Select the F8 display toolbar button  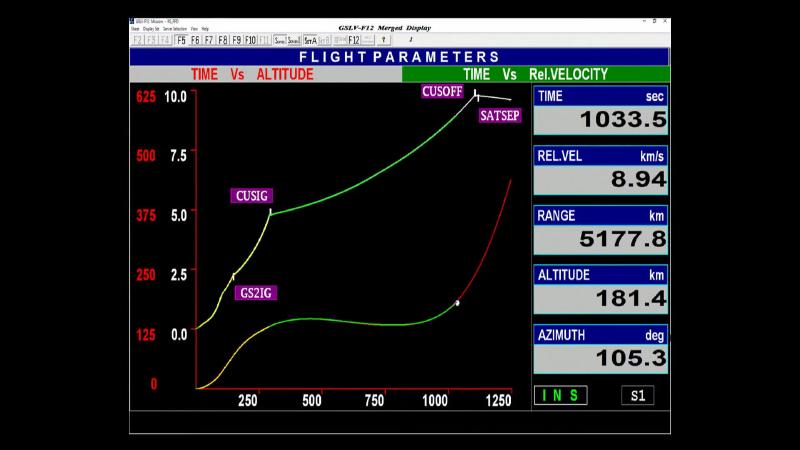click(x=223, y=40)
